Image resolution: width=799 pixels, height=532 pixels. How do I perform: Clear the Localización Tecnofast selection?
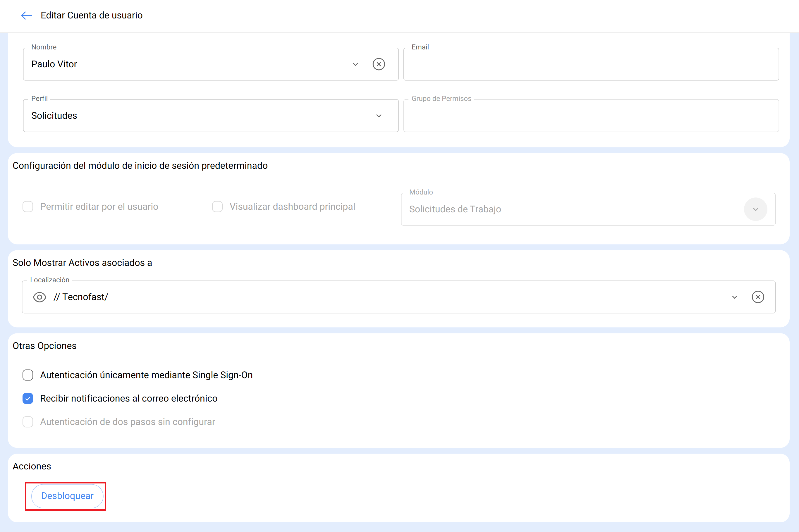pos(757,297)
